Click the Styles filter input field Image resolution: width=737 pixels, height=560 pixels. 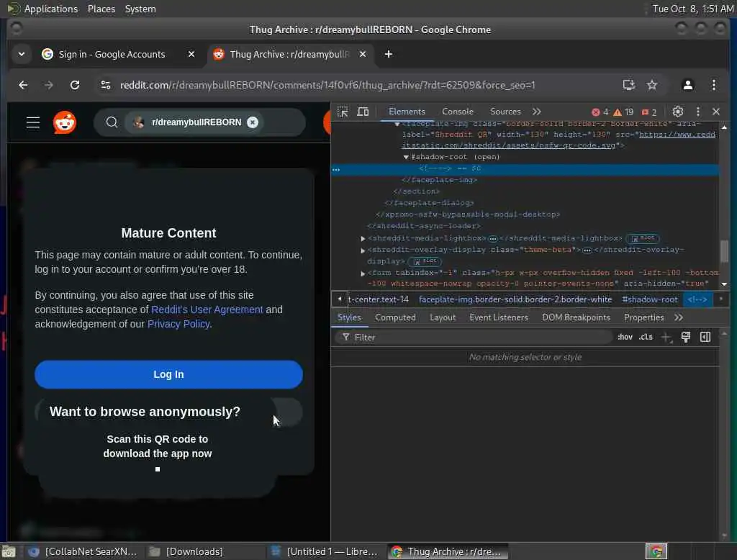[x=474, y=337]
